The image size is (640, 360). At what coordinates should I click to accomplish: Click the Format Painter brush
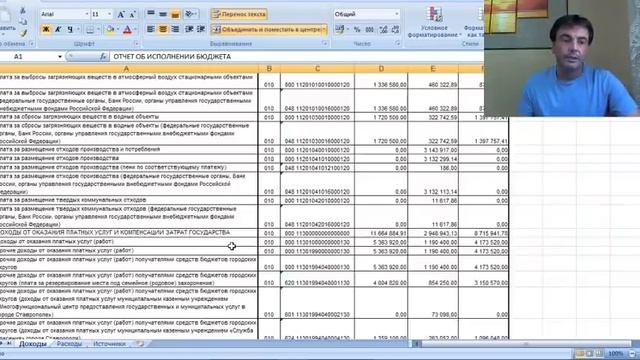(x=23, y=33)
